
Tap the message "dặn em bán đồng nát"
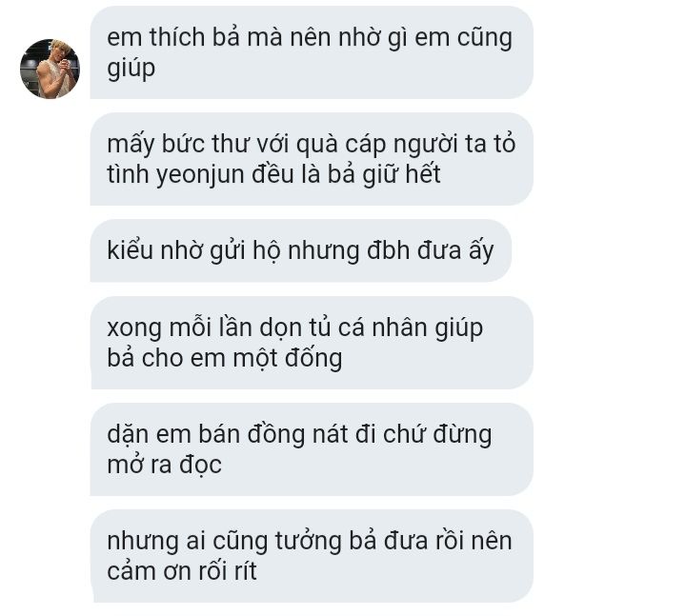[x=312, y=449]
